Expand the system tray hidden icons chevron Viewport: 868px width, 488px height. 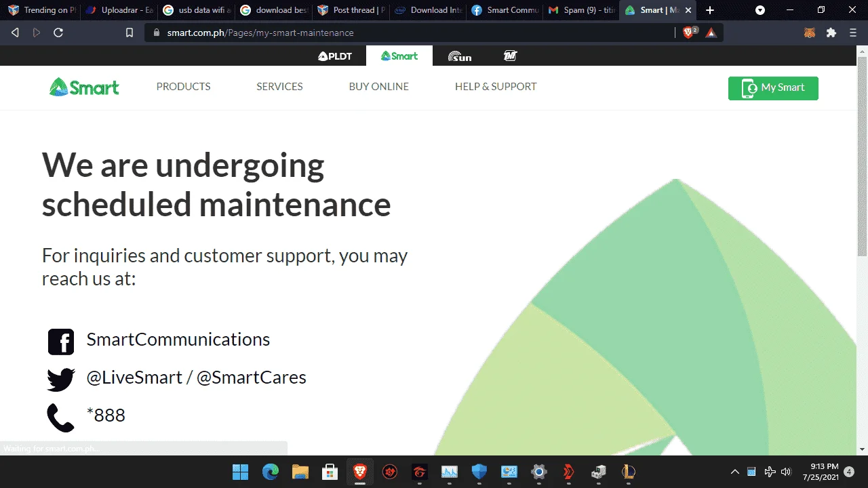[x=734, y=472]
